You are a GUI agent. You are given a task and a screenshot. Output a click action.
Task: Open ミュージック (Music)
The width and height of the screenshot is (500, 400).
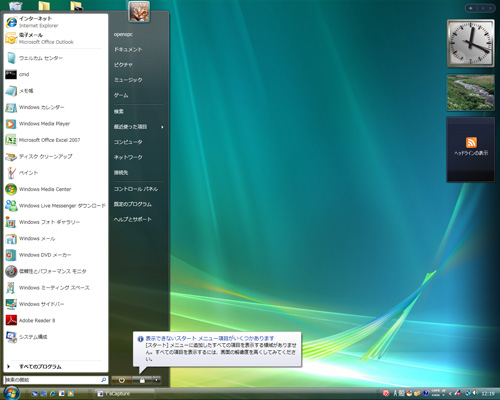(x=138, y=80)
